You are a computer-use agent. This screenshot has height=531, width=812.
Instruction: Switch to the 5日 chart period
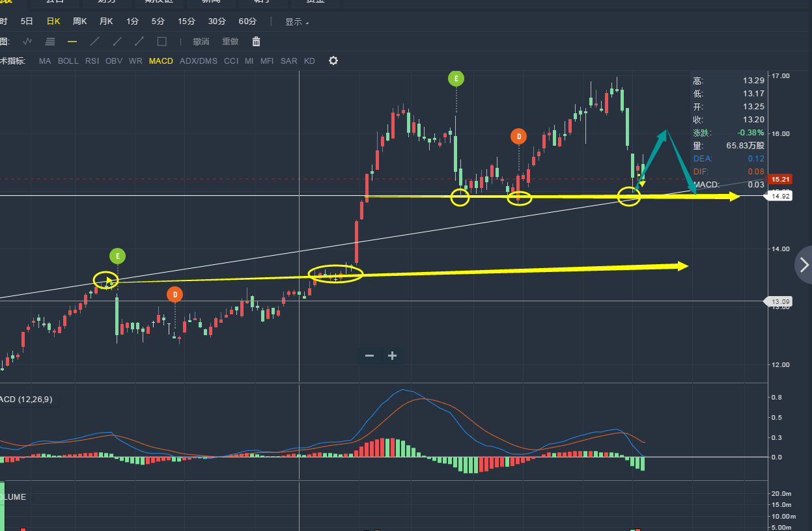(27, 21)
